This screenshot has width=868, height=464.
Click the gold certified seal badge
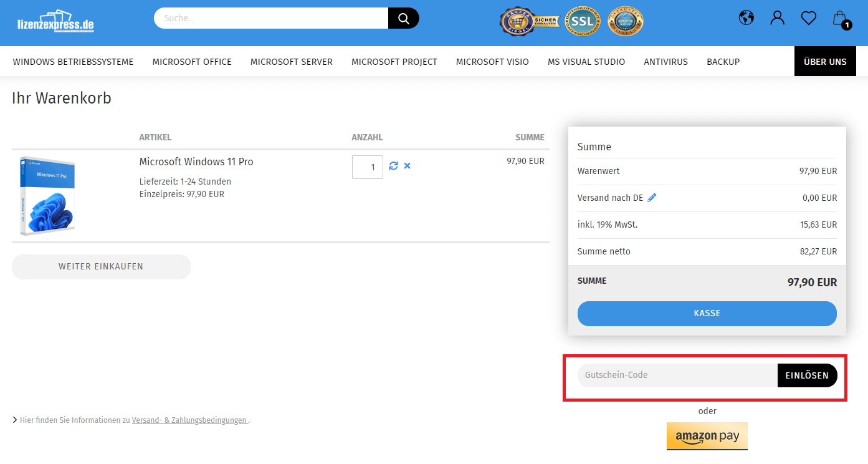625,22
